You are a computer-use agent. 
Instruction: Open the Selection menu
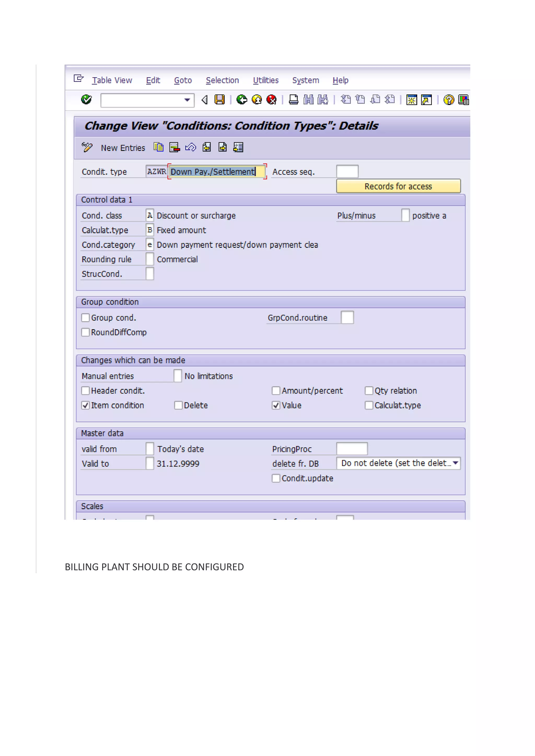[x=222, y=80]
